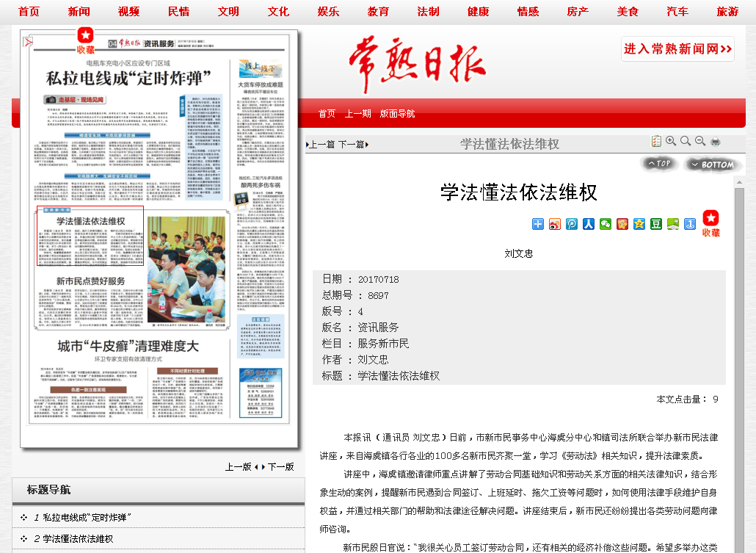Viewport: 756px width, 553px height.
Task: Go to 下一篇 next article
Action: pos(353,144)
